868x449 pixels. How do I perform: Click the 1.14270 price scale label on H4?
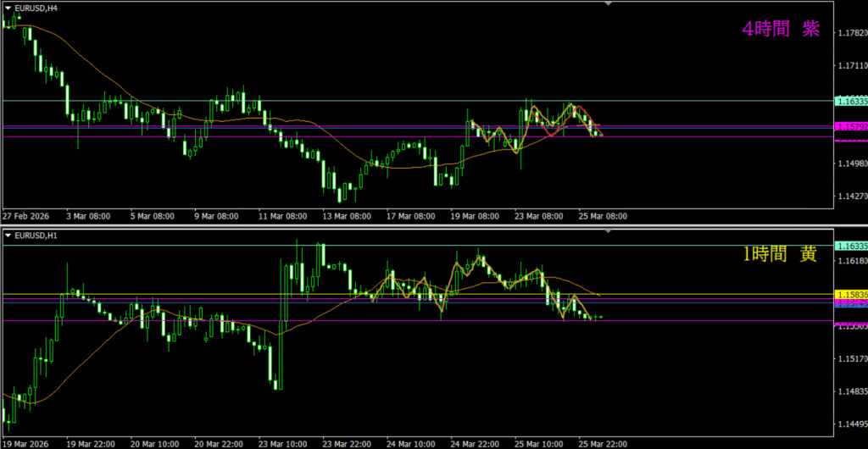851,197
